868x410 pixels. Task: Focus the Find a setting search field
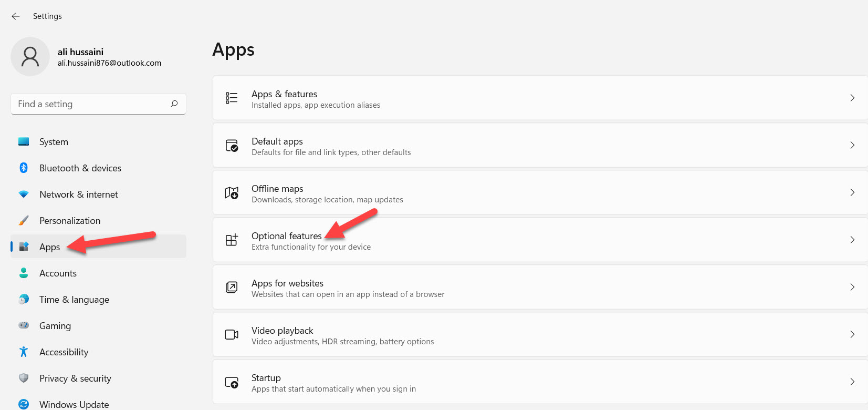[x=89, y=104]
